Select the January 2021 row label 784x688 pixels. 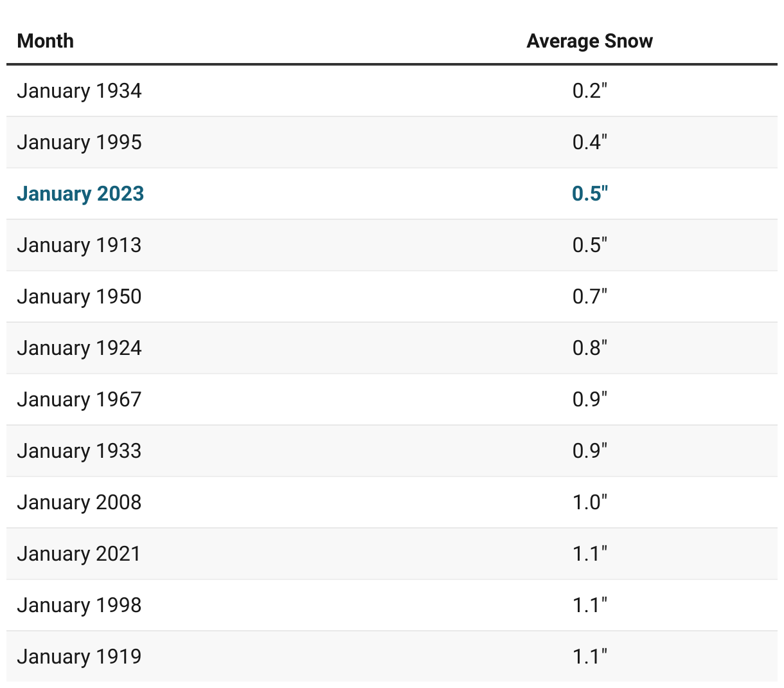pos(79,554)
